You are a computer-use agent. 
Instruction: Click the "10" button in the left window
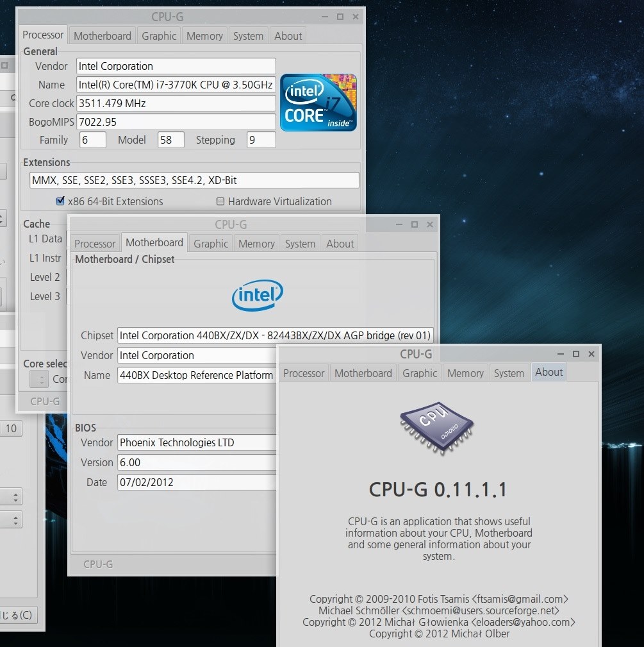(11, 428)
